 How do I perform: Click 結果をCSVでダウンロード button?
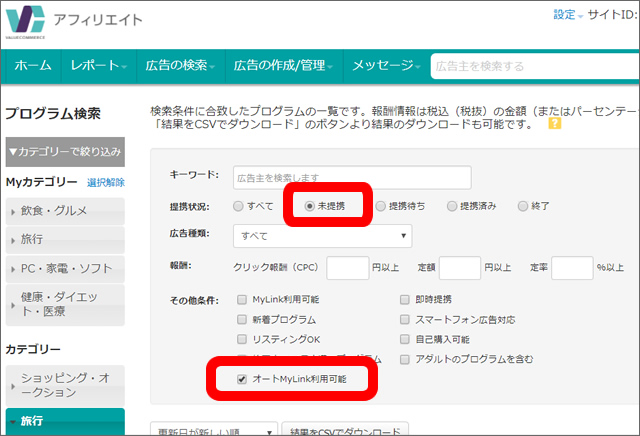(x=345, y=431)
